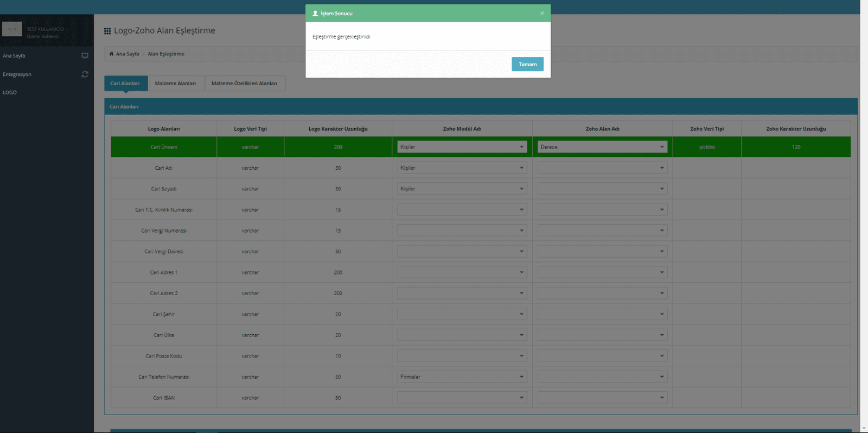
Task: Click Cari Telefon Numarası cell
Action: [164, 377]
